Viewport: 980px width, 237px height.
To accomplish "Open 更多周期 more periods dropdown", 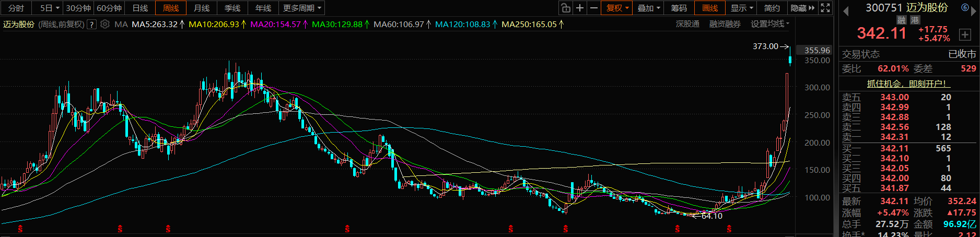I will [302, 8].
